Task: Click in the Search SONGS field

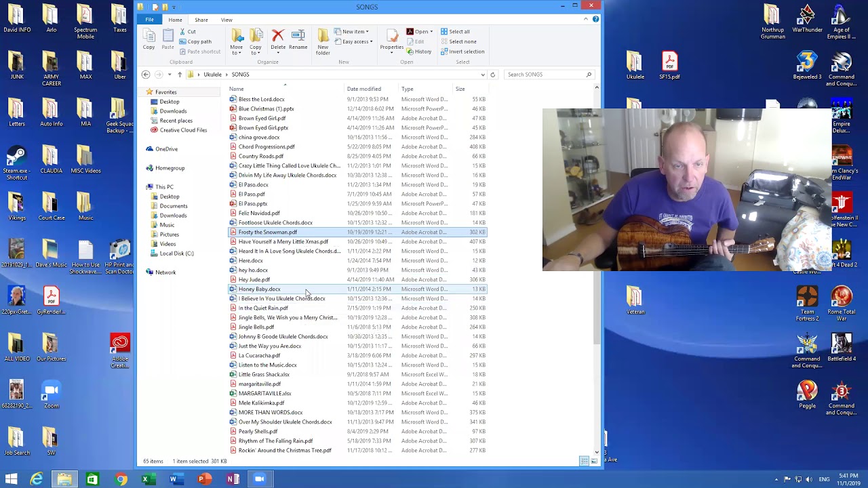Action: tap(549, 75)
